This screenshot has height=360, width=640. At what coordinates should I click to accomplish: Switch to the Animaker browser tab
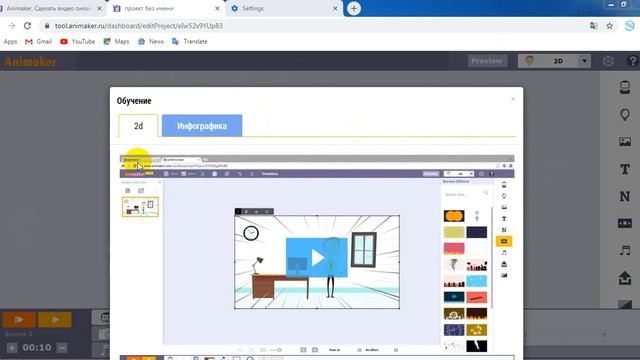(x=49, y=8)
